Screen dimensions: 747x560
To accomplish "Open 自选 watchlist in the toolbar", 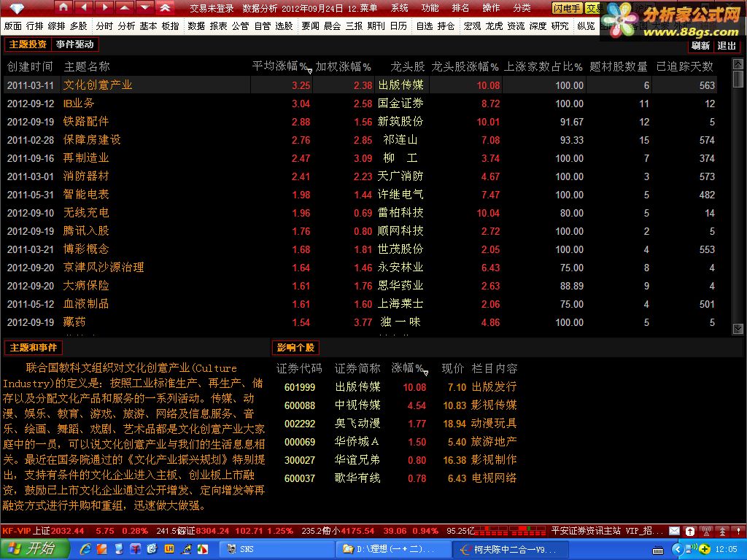I will coord(425,26).
